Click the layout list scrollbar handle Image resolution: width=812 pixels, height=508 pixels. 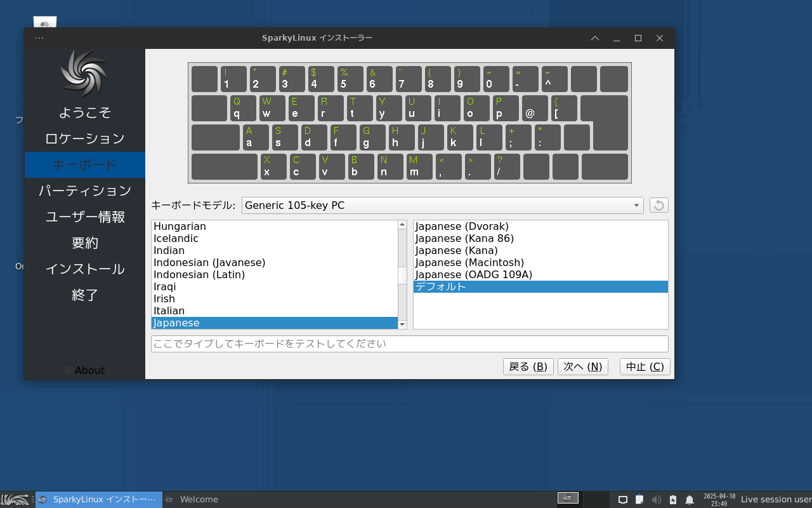(x=402, y=276)
